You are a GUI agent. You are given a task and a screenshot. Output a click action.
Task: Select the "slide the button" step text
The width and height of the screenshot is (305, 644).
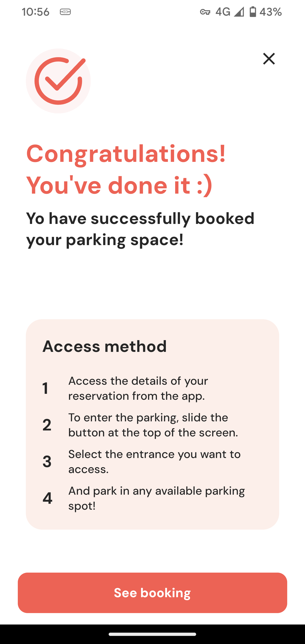point(153,425)
